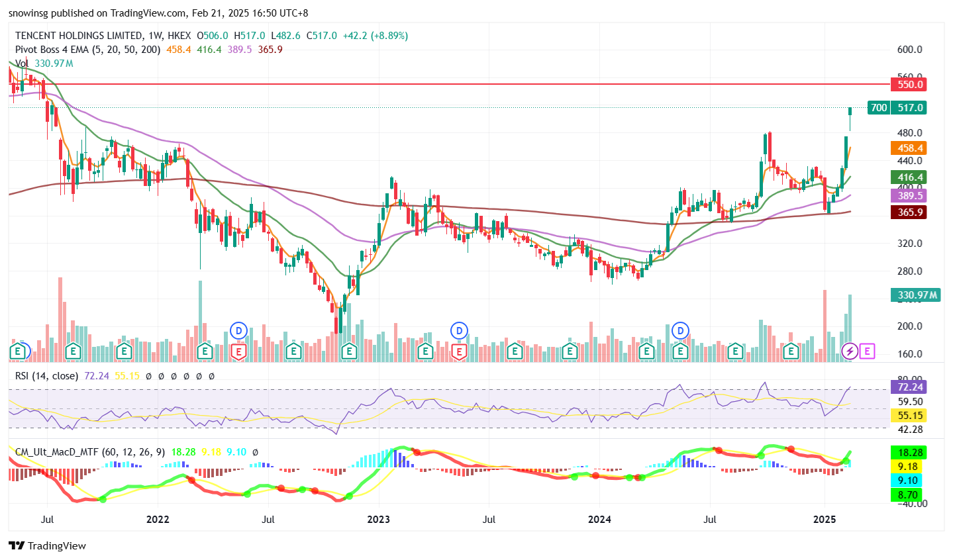Click the purple lightning bolt event icon
The width and height of the screenshot is (953, 560).
[850, 351]
